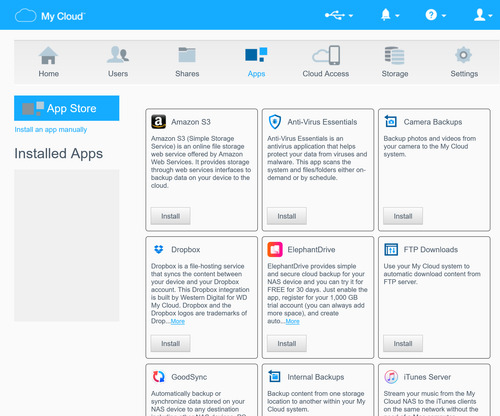Click the GoodSync title text

click(189, 377)
